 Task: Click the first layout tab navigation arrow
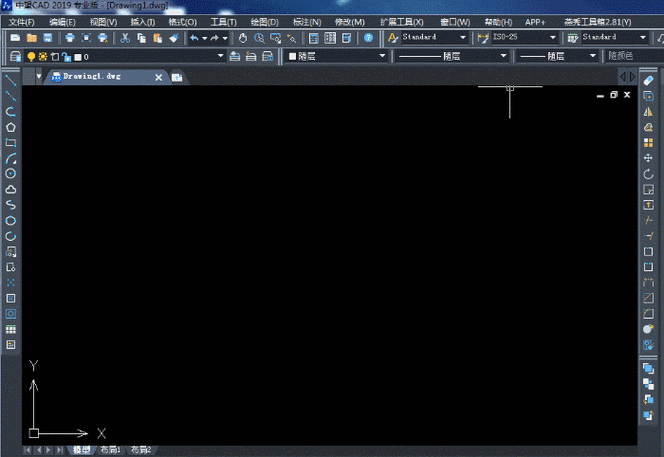click(28, 450)
